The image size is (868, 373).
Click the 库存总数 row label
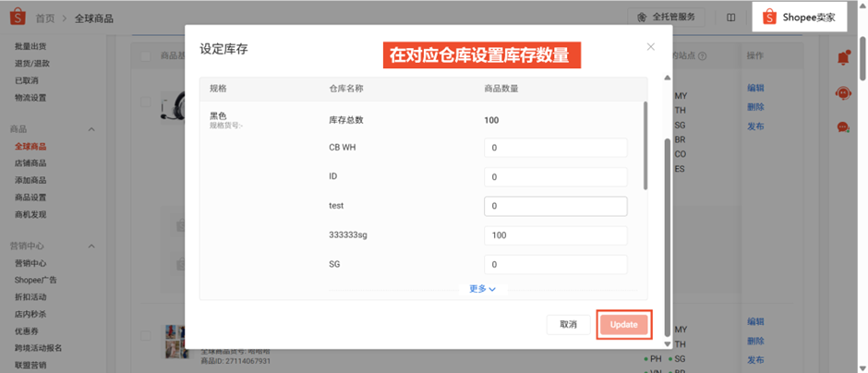pos(346,120)
